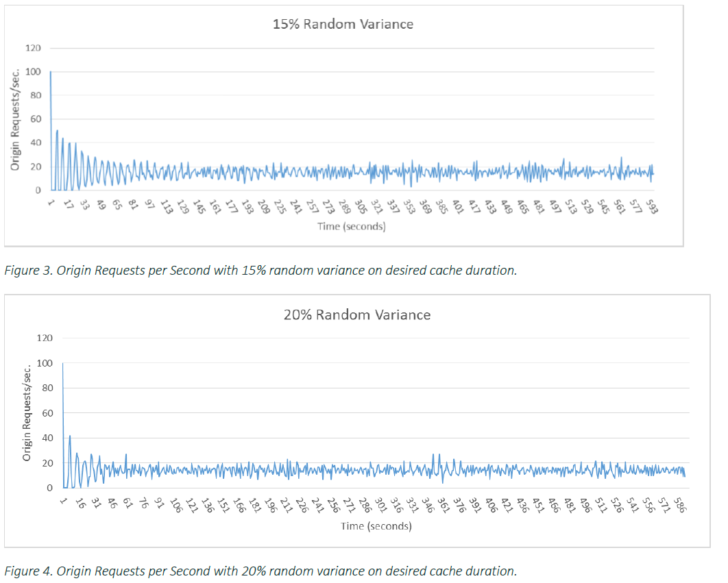Click the '15% Random Variance' chart title
The width and height of the screenshot is (728, 583).
click(x=343, y=24)
